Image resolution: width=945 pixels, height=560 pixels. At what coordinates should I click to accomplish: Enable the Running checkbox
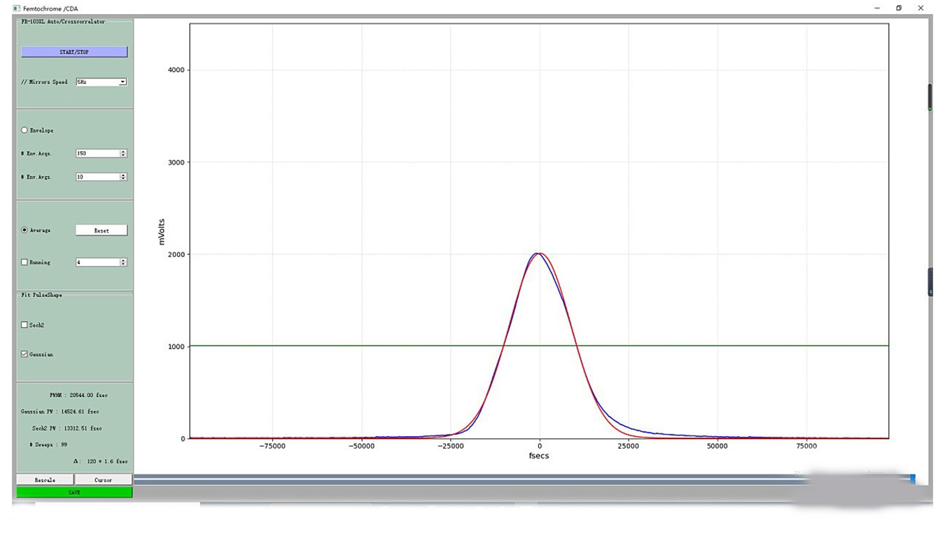click(x=25, y=262)
